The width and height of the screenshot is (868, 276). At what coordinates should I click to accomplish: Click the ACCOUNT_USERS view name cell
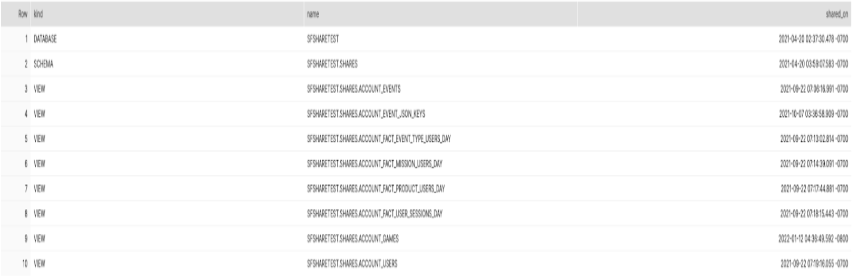point(352,263)
